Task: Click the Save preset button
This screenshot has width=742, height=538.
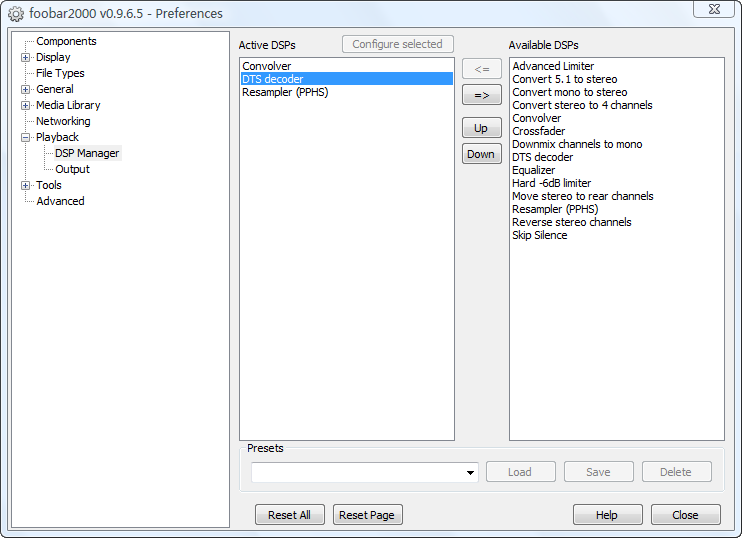Action: [599, 472]
